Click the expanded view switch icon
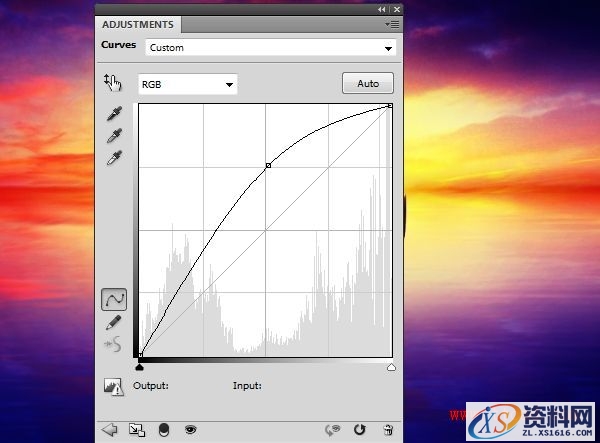The height and width of the screenshot is (443, 600). point(137,429)
